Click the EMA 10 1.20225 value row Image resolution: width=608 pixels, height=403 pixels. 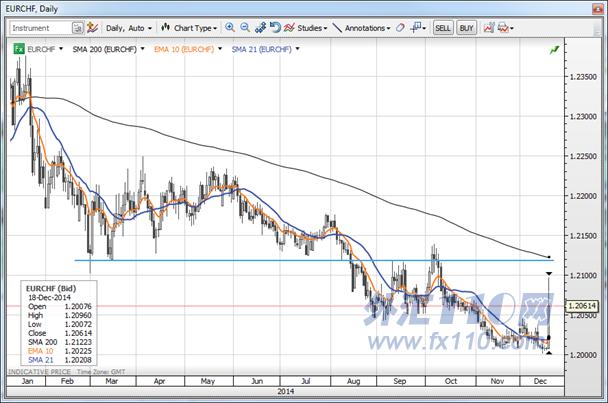(60, 351)
